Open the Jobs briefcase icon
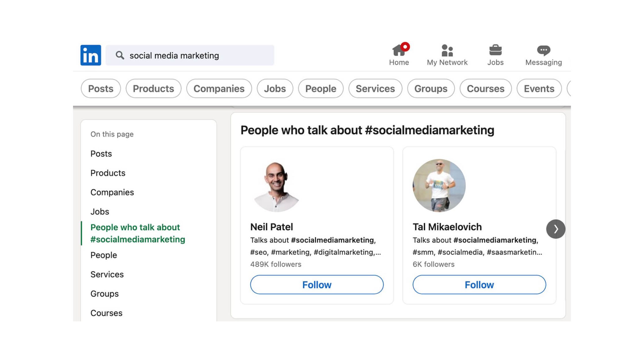The image size is (644, 362). (x=495, y=53)
